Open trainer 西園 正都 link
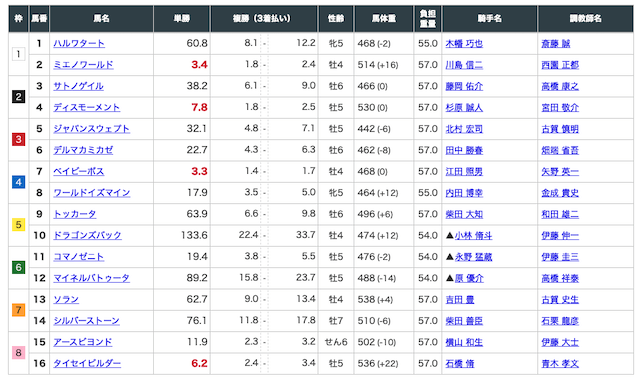Image resolution: width=640 pixels, height=378 pixels. pos(560,65)
